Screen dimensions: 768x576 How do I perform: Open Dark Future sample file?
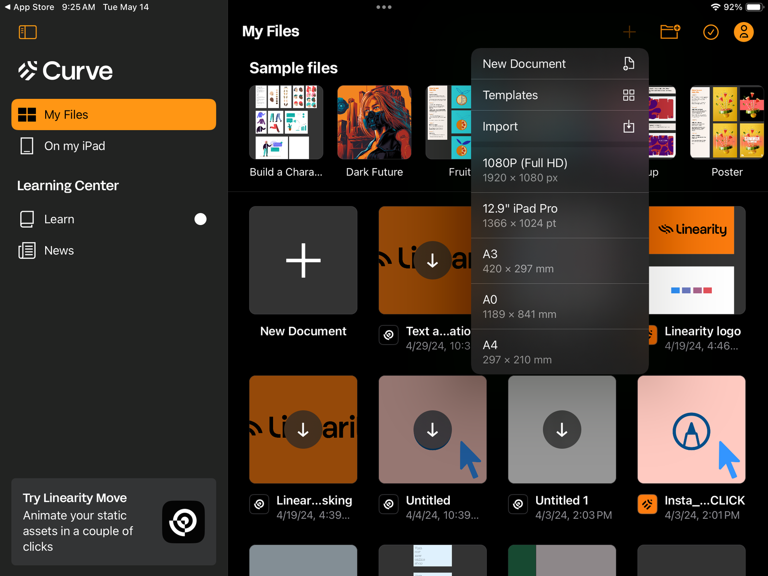374,122
